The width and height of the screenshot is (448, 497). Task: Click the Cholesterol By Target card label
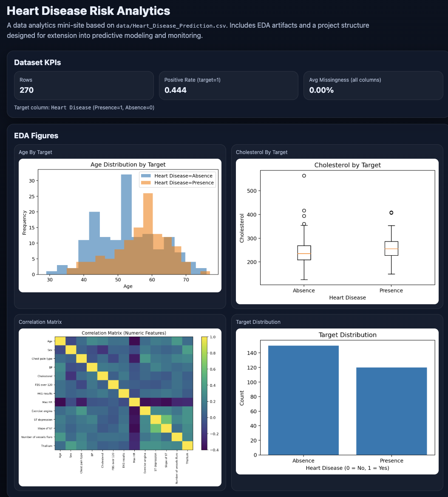point(261,152)
